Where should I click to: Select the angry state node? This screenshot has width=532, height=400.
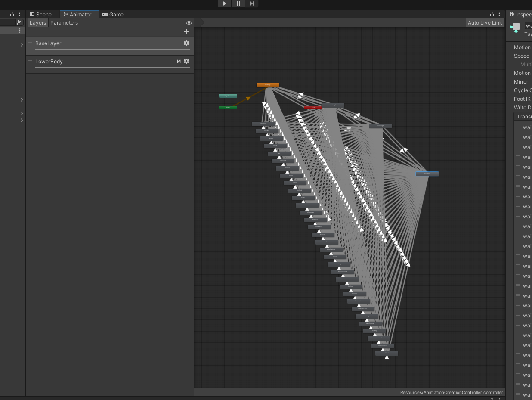click(x=271, y=138)
